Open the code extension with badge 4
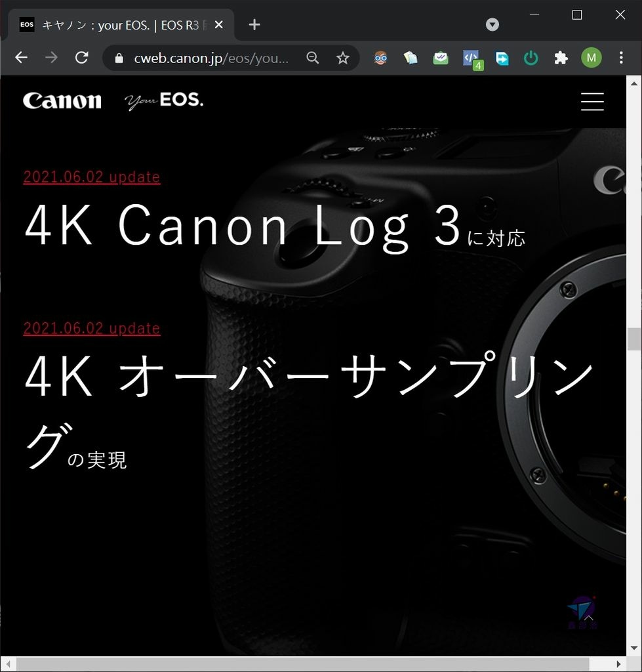The image size is (642, 672). click(x=472, y=59)
